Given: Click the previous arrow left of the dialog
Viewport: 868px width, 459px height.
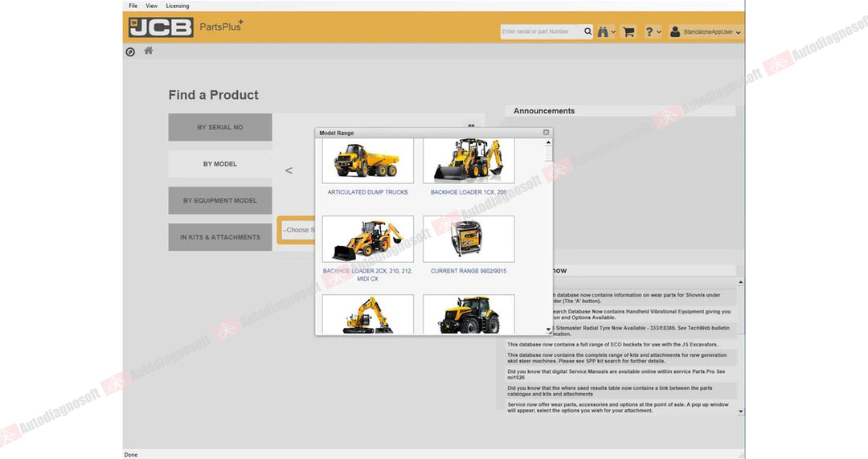Looking at the screenshot, I should 289,170.
